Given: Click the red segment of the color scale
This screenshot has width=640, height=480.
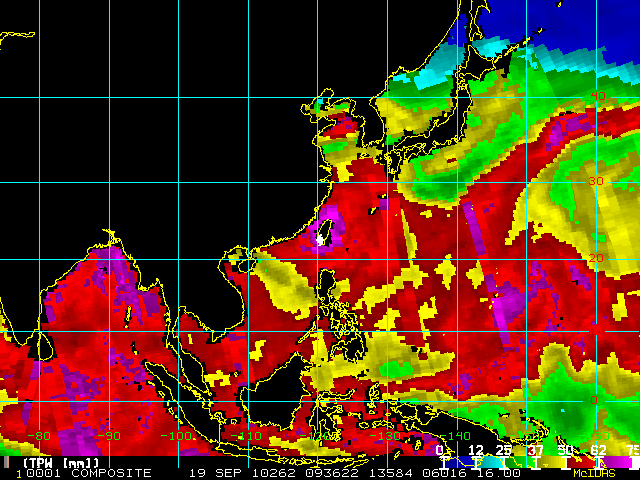Looking at the screenshot, I should pyautogui.click(x=581, y=462).
